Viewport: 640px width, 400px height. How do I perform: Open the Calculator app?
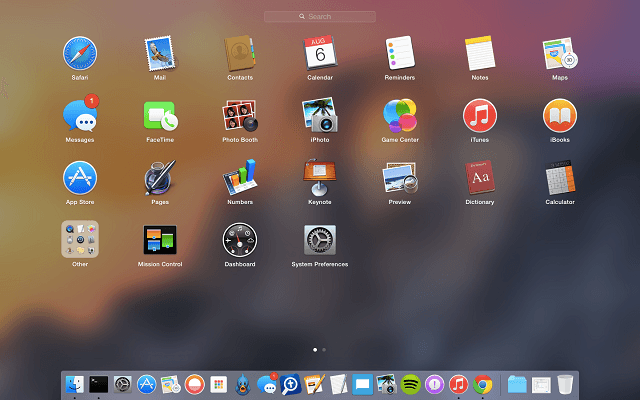point(560,178)
